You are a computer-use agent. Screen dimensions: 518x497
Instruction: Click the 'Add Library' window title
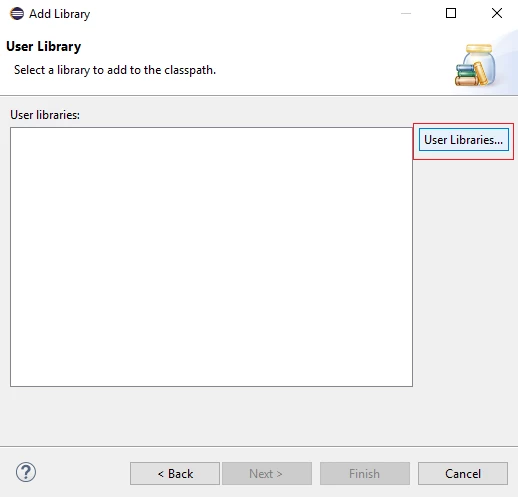tap(60, 14)
